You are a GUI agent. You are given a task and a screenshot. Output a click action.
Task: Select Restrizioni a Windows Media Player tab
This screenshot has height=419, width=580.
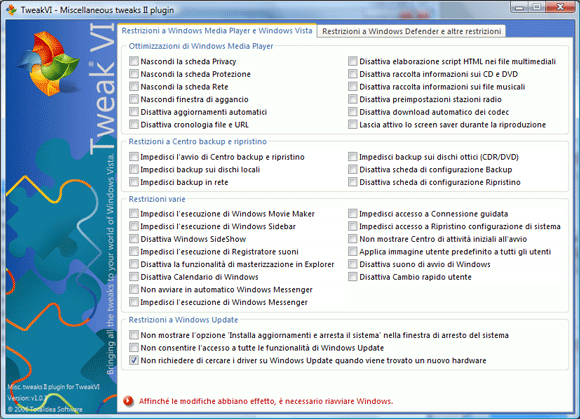[x=217, y=31]
